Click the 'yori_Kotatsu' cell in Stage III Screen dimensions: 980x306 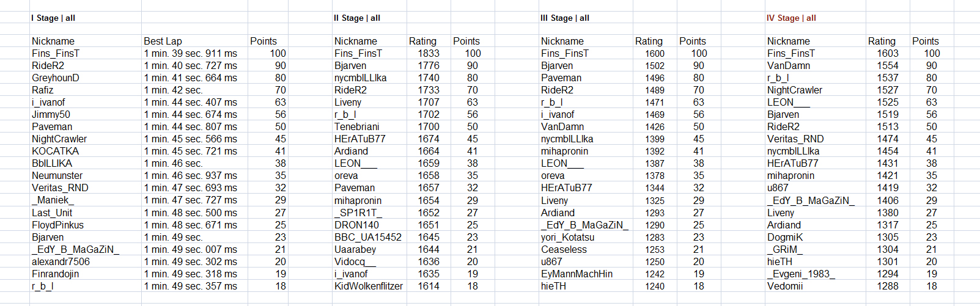(x=567, y=237)
